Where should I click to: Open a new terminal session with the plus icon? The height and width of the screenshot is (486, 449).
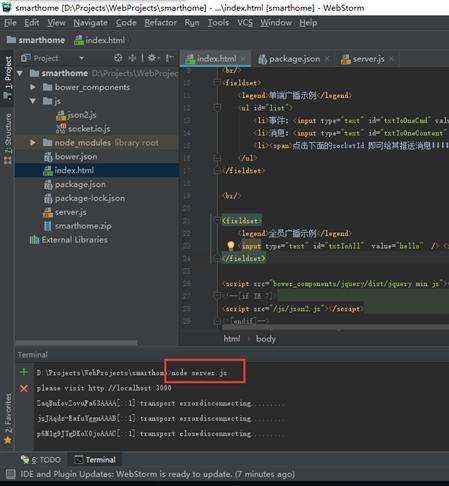[24, 372]
